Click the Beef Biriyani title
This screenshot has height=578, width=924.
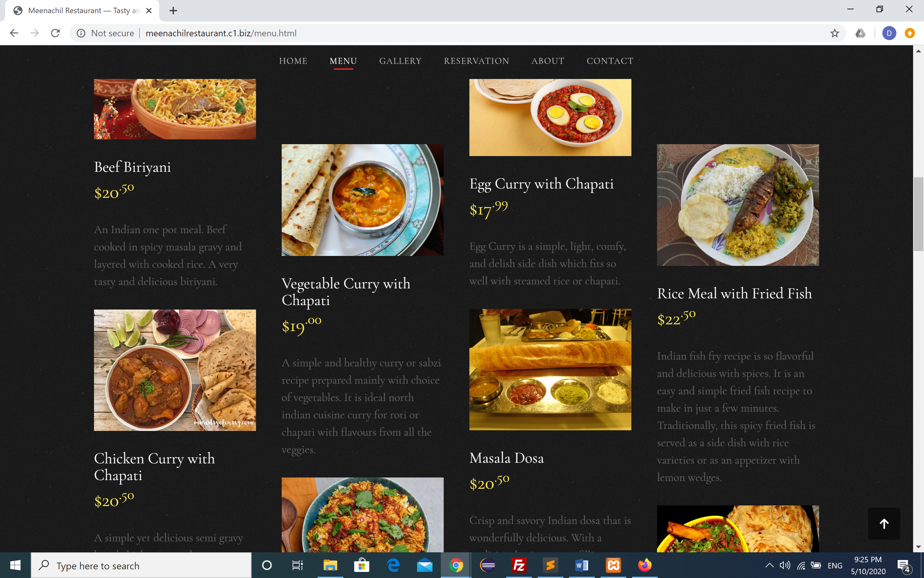[x=133, y=167]
